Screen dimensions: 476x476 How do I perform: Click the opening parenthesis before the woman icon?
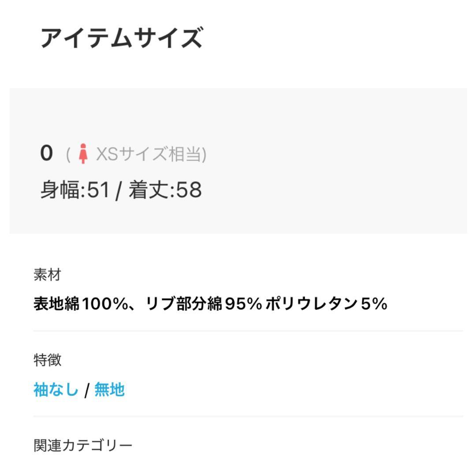pyautogui.click(x=68, y=155)
